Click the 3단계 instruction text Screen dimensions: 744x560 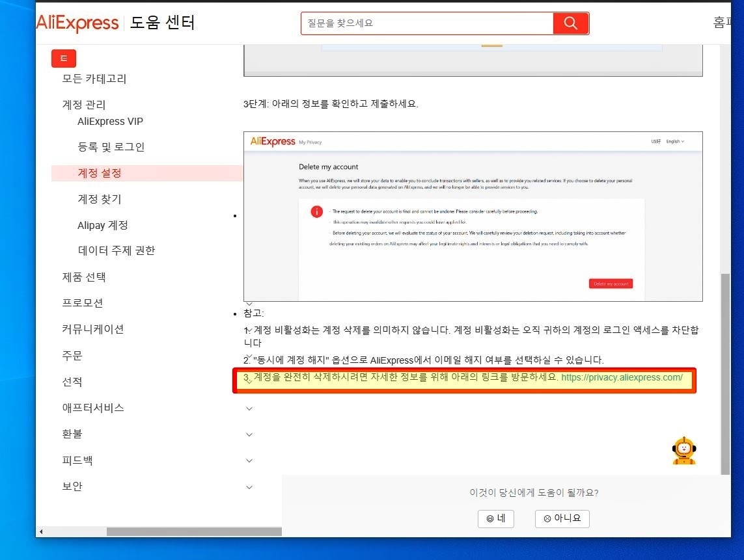[x=331, y=104]
